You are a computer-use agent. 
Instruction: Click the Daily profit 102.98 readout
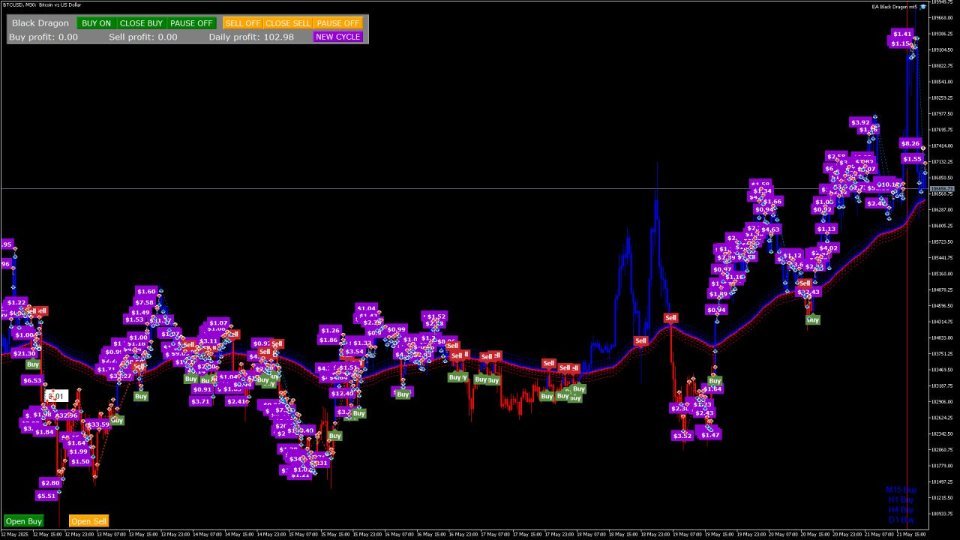pos(251,37)
